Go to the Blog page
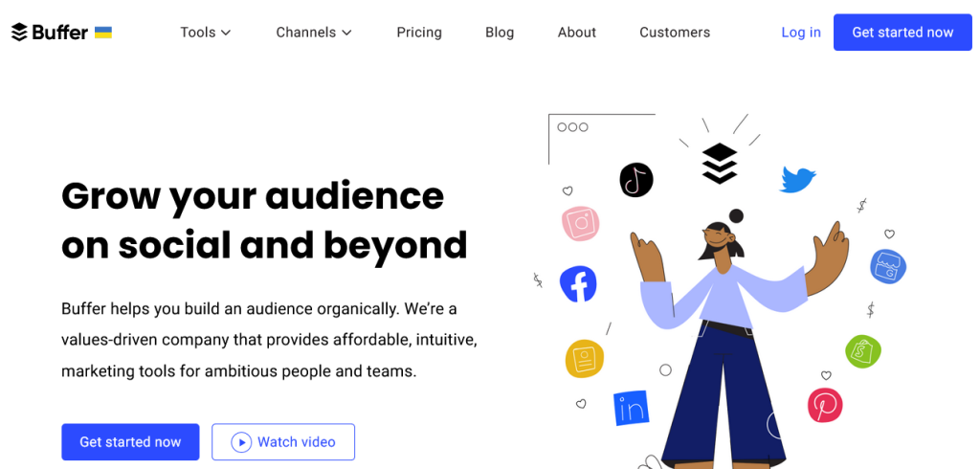Screen dimensions: 980x469 tap(500, 32)
